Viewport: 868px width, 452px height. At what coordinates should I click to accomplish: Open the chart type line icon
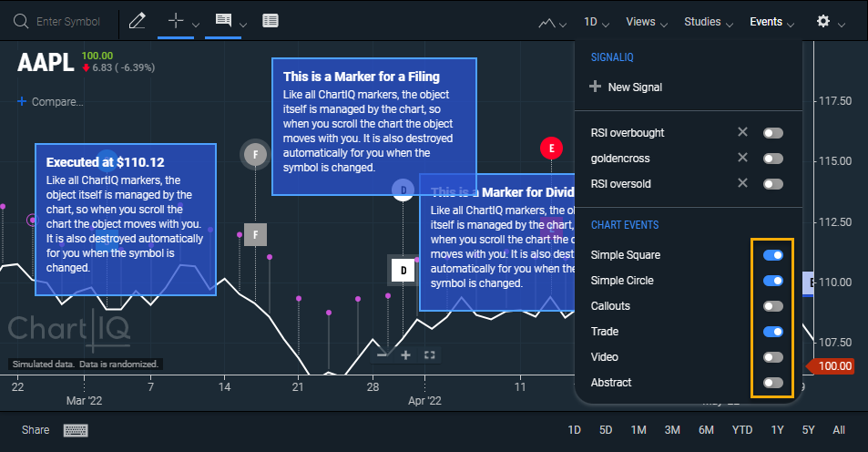[546, 23]
